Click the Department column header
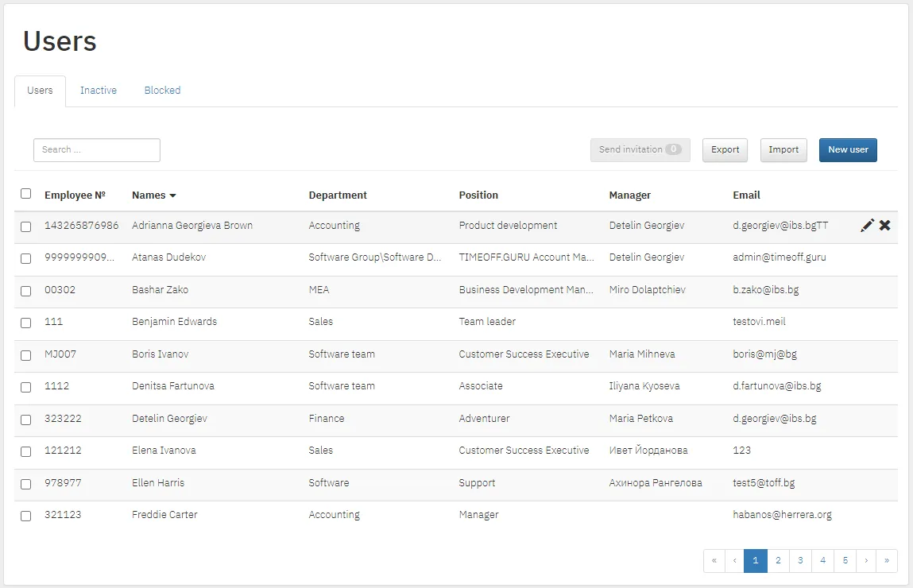This screenshot has height=588, width=913. coord(338,195)
